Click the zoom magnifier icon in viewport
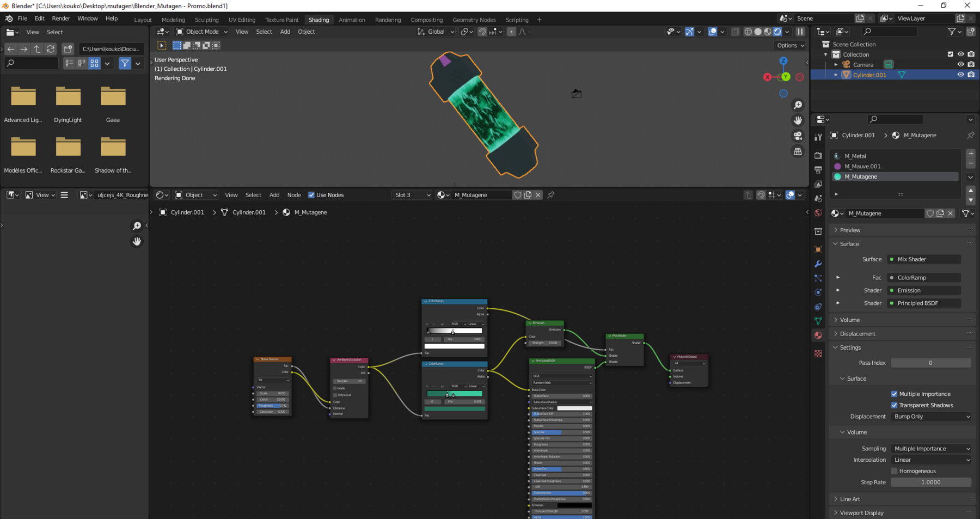The image size is (980, 519). (798, 105)
